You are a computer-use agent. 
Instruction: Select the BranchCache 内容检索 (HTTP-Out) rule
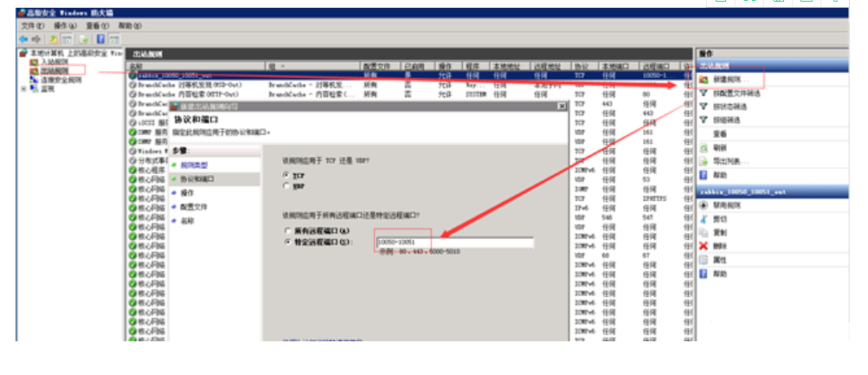point(409,94)
